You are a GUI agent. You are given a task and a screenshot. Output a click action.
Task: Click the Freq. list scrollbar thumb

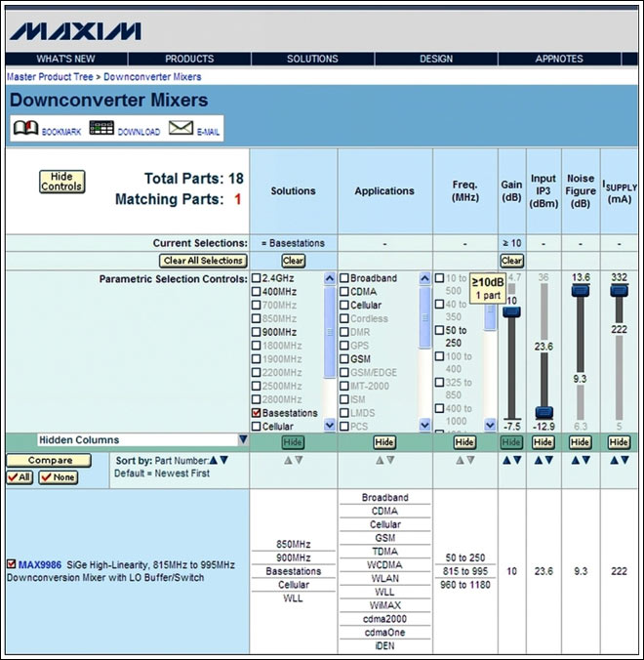(490, 317)
